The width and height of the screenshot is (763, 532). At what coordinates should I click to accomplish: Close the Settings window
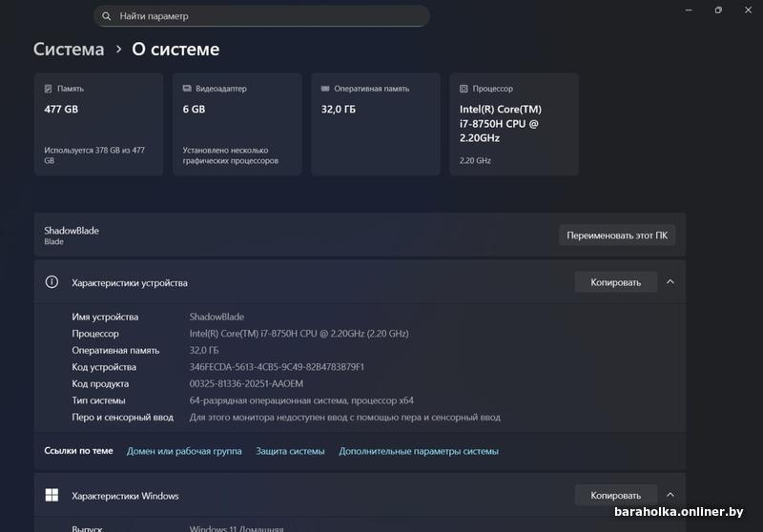coord(748,10)
